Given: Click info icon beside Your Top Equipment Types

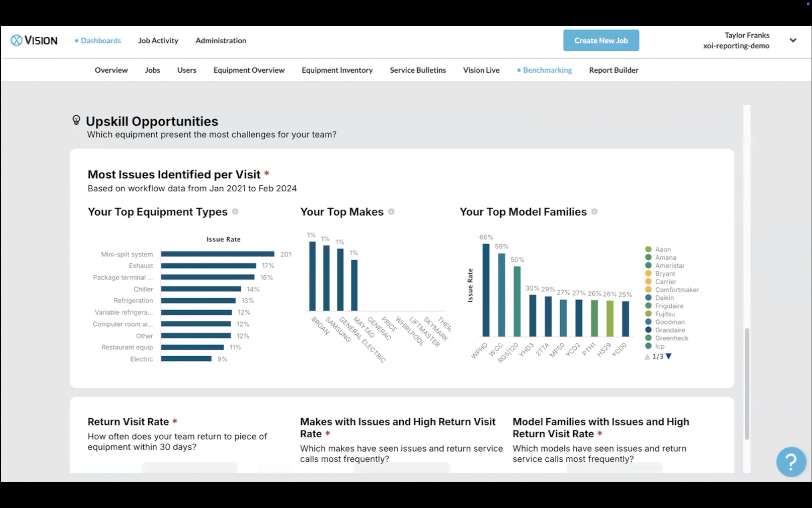Looking at the screenshot, I should pyautogui.click(x=235, y=212).
